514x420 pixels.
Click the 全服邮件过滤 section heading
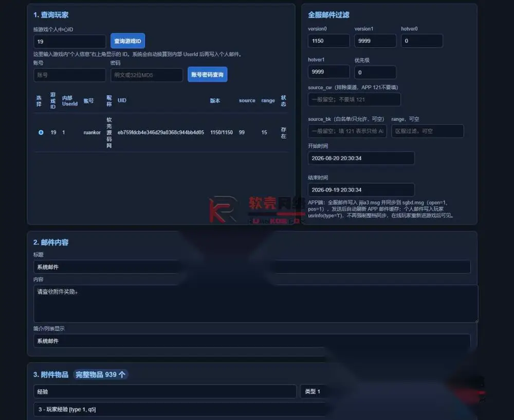328,15
